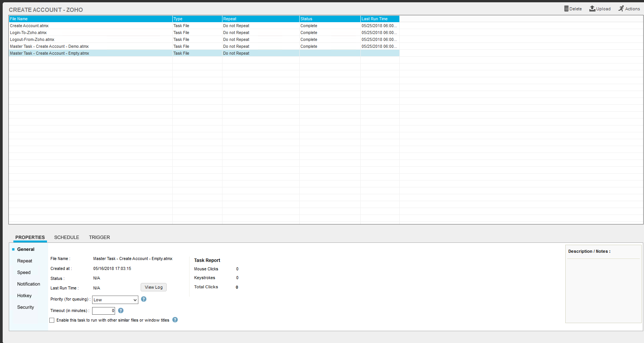644x343 pixels.
Task: Sort by Repeat column header
Action: (261, 19)
